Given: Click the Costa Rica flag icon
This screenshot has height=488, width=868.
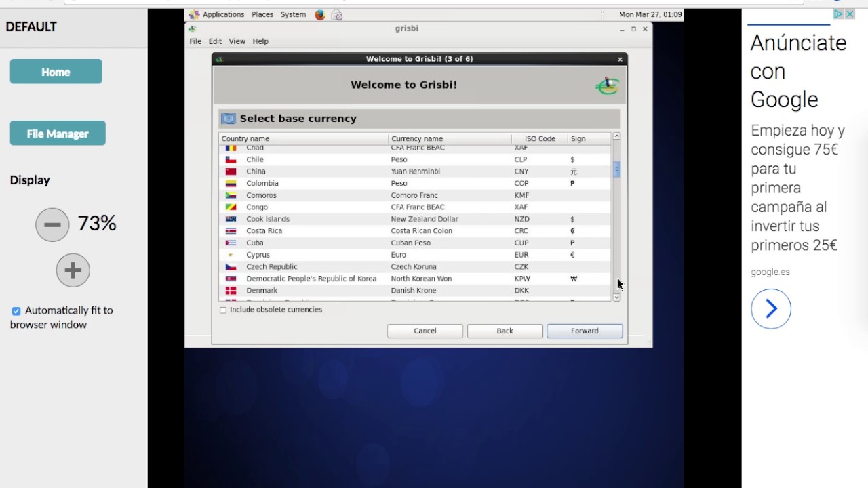Looking at the screenshot, I should click(231, 230).
